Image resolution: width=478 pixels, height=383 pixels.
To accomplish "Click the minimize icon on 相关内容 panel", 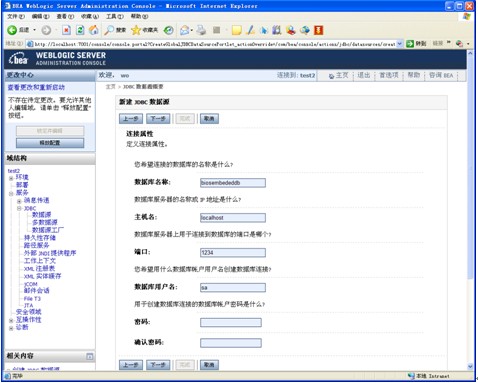I will 90,356.
